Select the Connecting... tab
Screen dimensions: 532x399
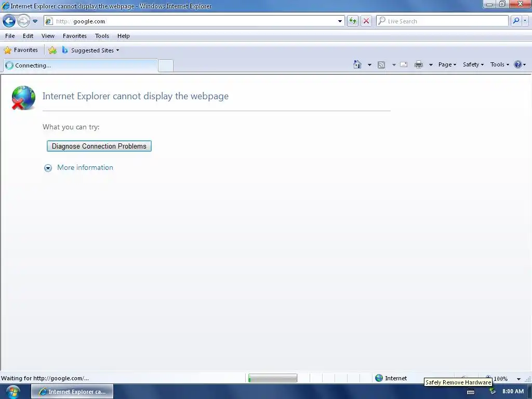tap(81, 65)
